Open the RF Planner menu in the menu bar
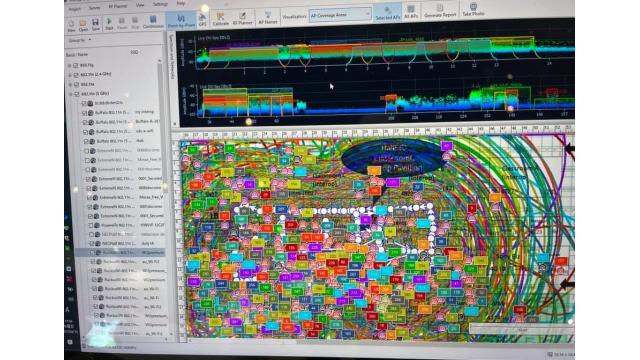Screen dimensions: 640x360 click(118, 7)
